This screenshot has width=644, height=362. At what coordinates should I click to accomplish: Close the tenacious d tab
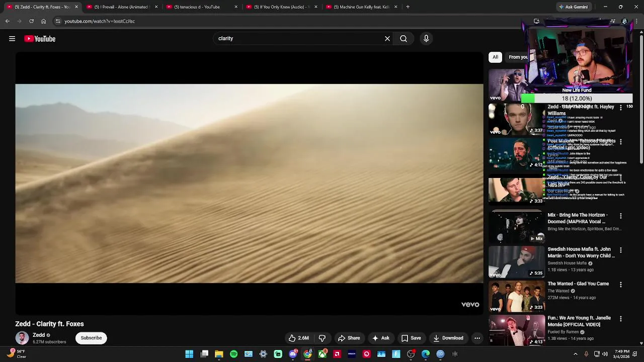point(236,7)
